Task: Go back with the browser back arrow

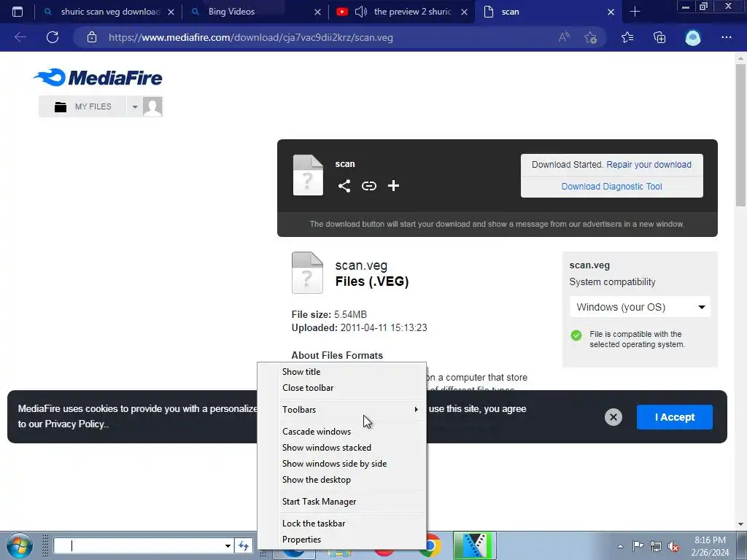Action: point(20,37)
